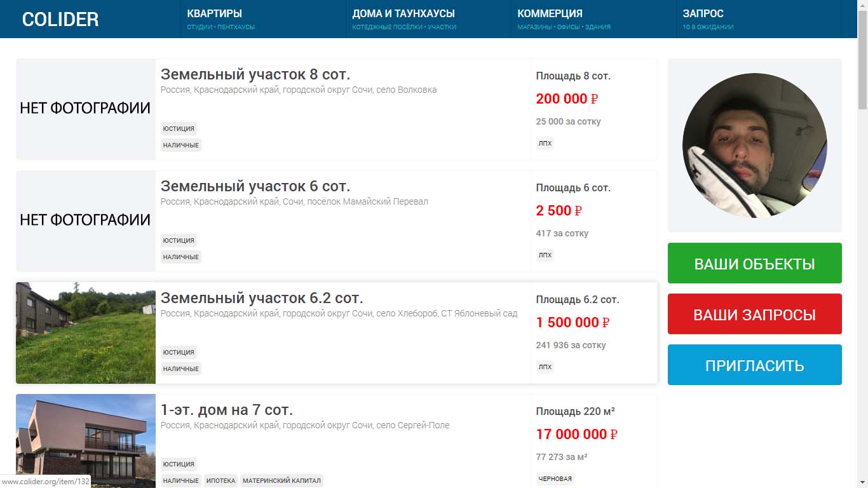Image resolution: width=868 pixels, height=488 pixels.
Task: Click the user profile avatar photo
Action: click(754, 146)
